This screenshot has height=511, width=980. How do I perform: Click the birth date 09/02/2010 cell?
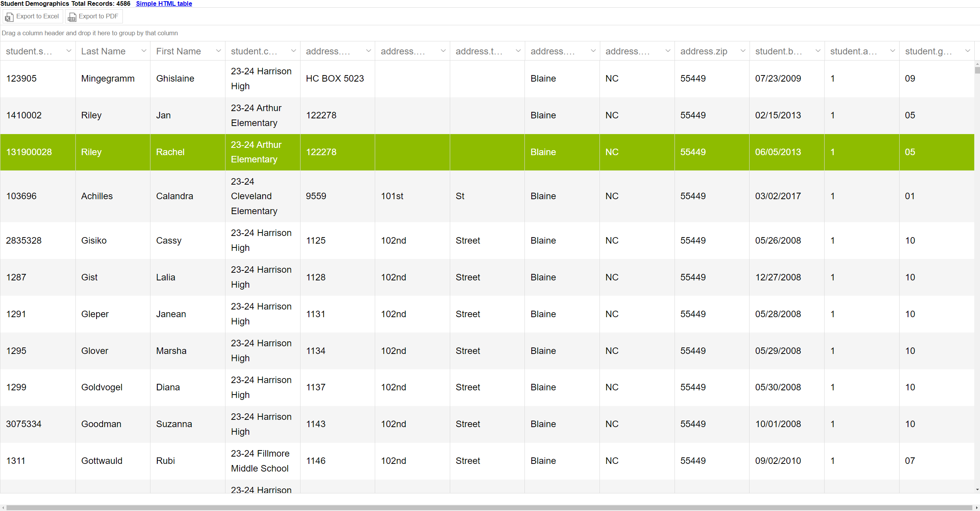(x=787, y=461)
